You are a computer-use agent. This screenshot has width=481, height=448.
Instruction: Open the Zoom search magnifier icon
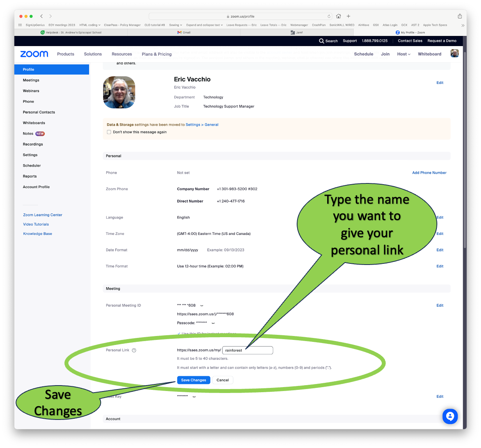coord(321,41)
